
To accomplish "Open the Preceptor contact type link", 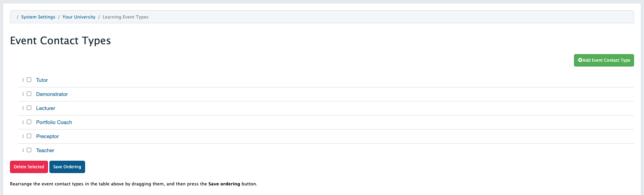I will [47, 136].
